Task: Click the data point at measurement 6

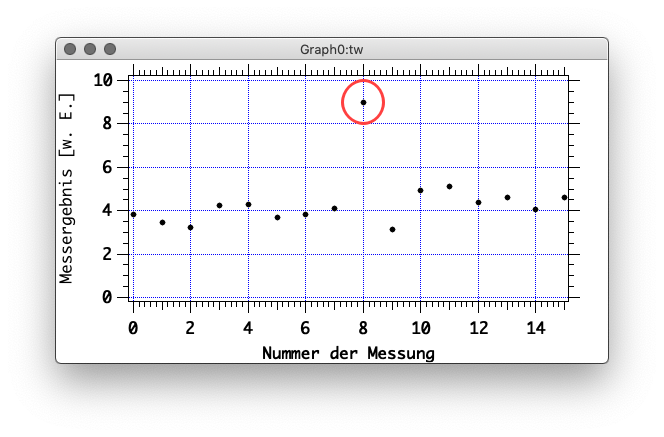Action: pos(305,215)
